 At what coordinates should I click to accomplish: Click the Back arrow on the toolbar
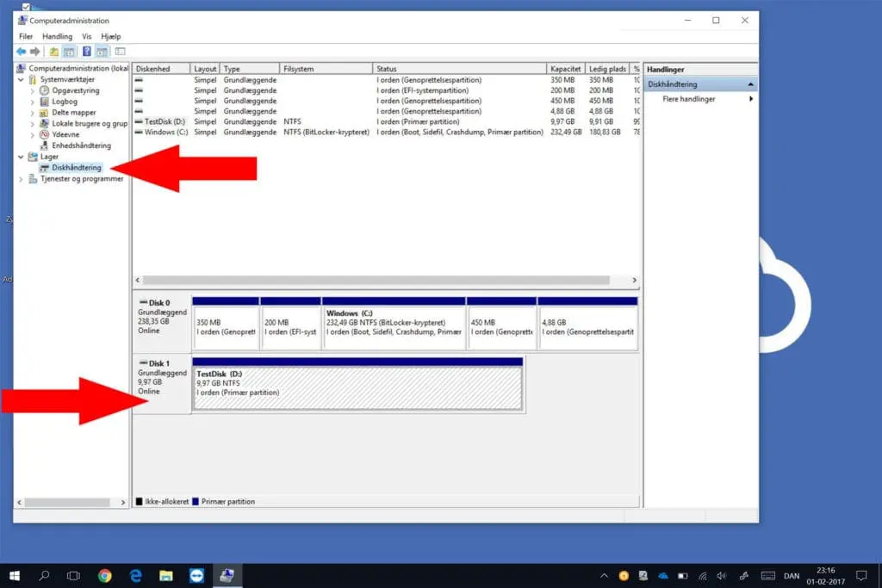pos(21,51)
